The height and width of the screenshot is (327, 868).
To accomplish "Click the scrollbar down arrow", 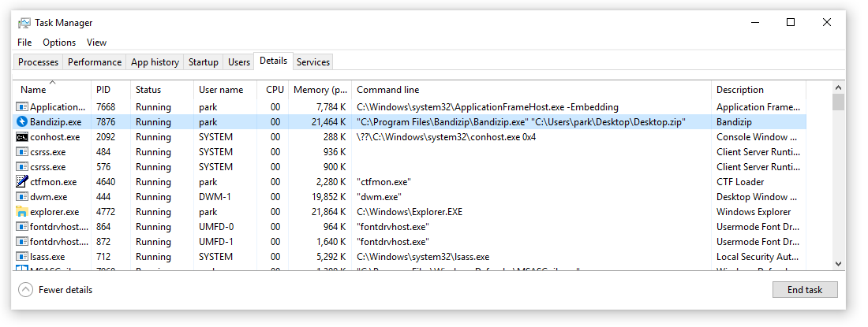I will 838,264.
